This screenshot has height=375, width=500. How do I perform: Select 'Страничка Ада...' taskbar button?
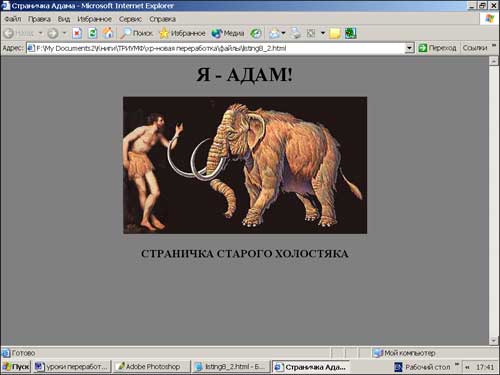tap(310, 367)
